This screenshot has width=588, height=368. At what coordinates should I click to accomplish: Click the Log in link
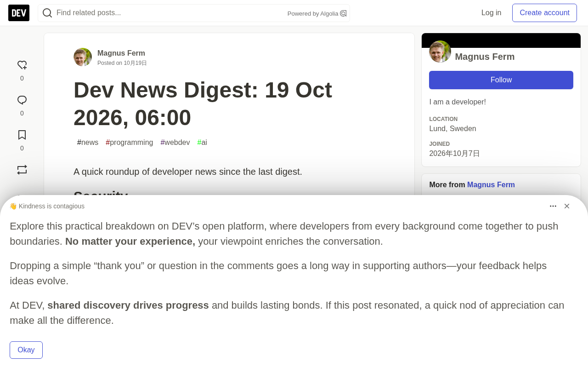click(491, 13)
